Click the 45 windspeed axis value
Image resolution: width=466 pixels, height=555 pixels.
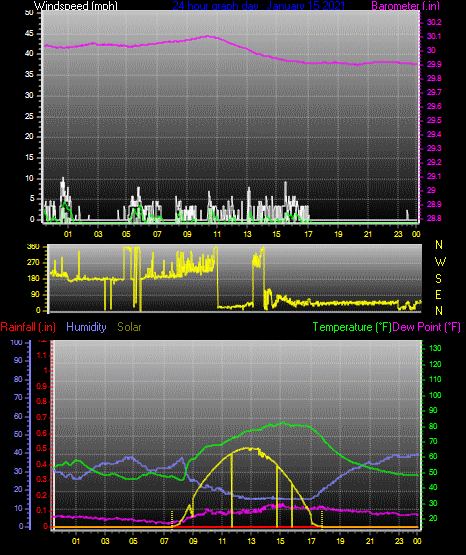point(29,34)
